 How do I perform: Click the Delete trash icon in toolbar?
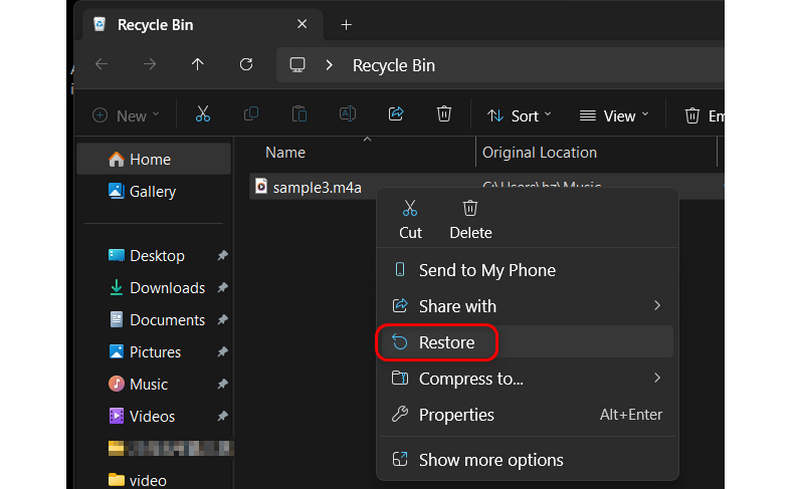444,115
